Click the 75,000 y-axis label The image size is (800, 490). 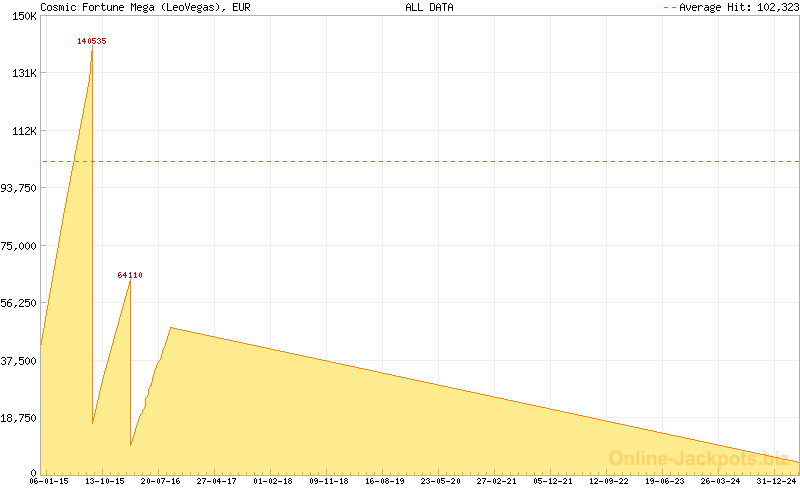tap(19, 246)
